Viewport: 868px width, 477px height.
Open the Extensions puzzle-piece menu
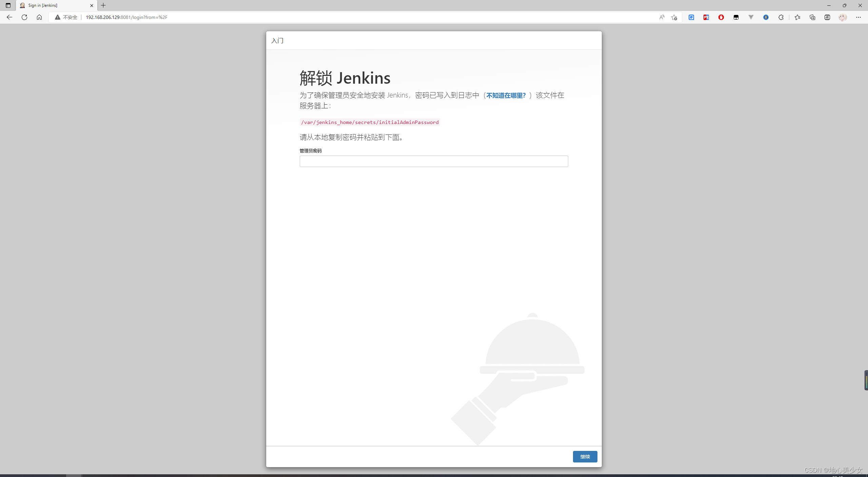[x=781, y=17]
